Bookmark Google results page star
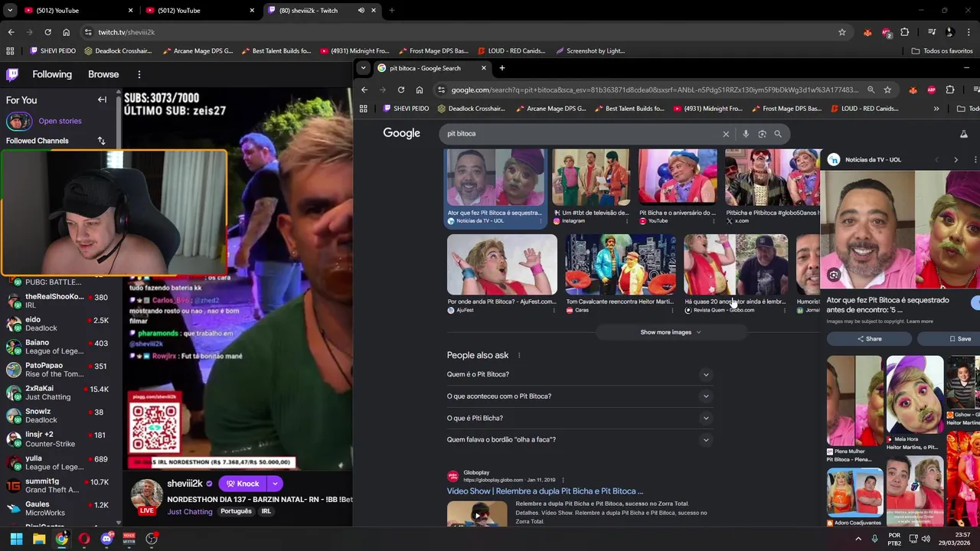 coord(887,90)
